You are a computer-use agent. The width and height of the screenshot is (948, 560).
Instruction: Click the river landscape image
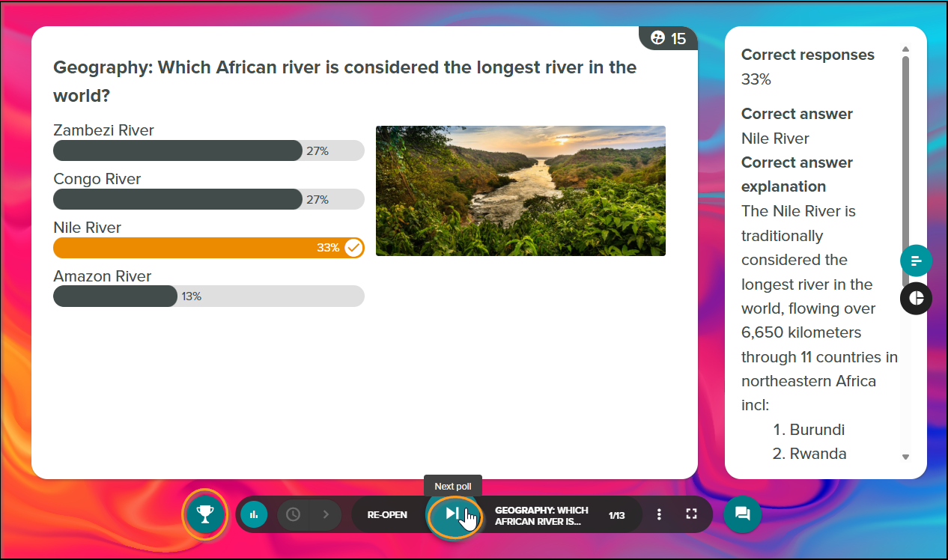pyautogui.click(x=520, y=191)
